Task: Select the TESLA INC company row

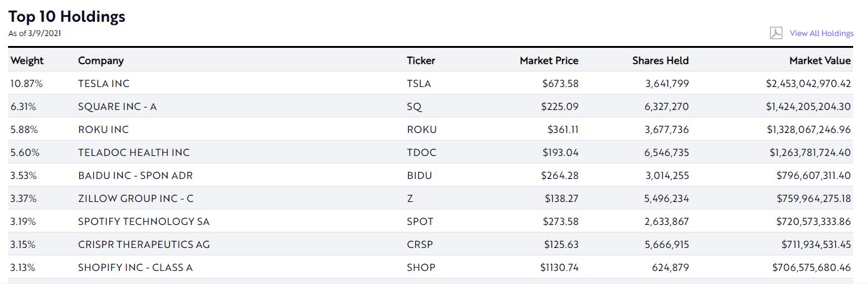Action: click(104, 83)
